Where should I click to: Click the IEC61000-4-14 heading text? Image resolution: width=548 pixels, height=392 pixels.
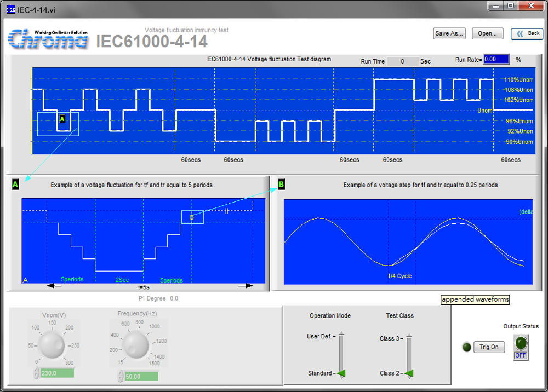pos(152,42)
